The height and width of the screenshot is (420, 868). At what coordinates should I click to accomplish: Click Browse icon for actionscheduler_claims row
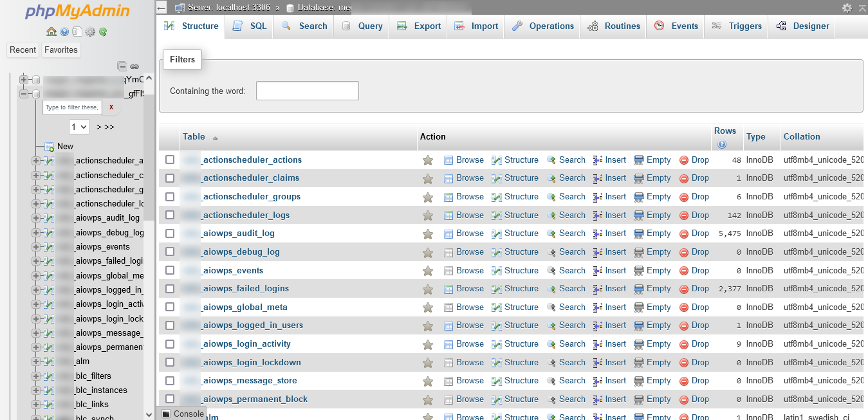pos(448,178)
